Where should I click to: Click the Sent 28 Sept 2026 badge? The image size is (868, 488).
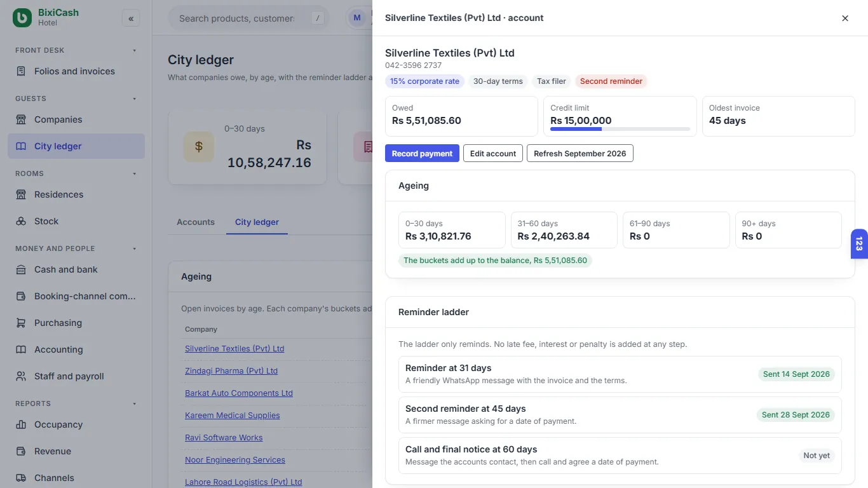(796, 415)
